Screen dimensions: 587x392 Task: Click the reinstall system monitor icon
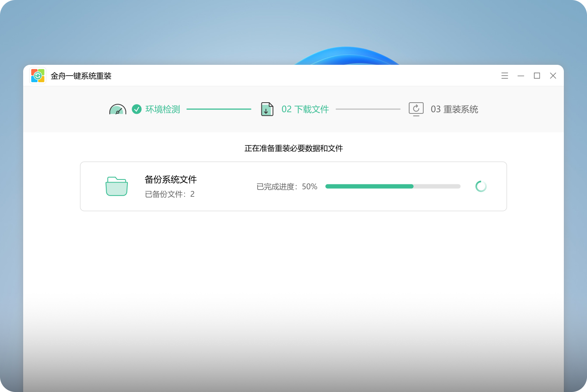pos(416,109)
